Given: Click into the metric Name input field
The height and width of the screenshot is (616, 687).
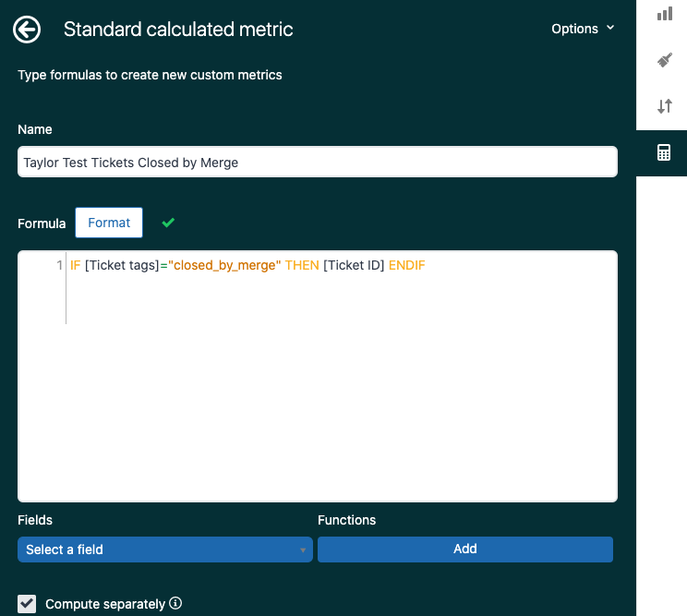Looking at the screenshot, I should point(317,162).
